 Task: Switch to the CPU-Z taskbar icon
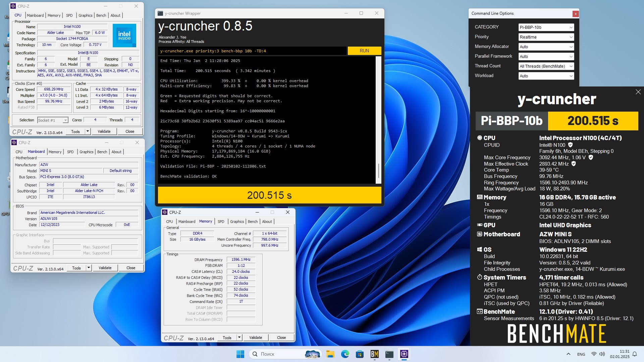(404, 354)
